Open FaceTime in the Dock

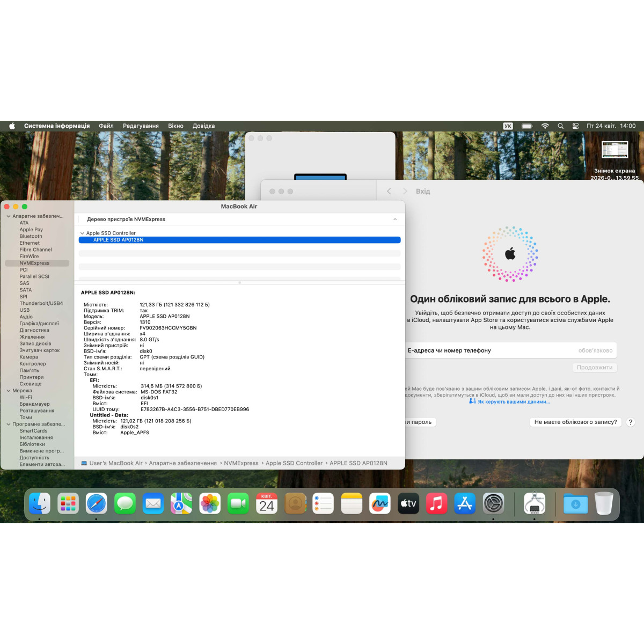click(238, 503)
